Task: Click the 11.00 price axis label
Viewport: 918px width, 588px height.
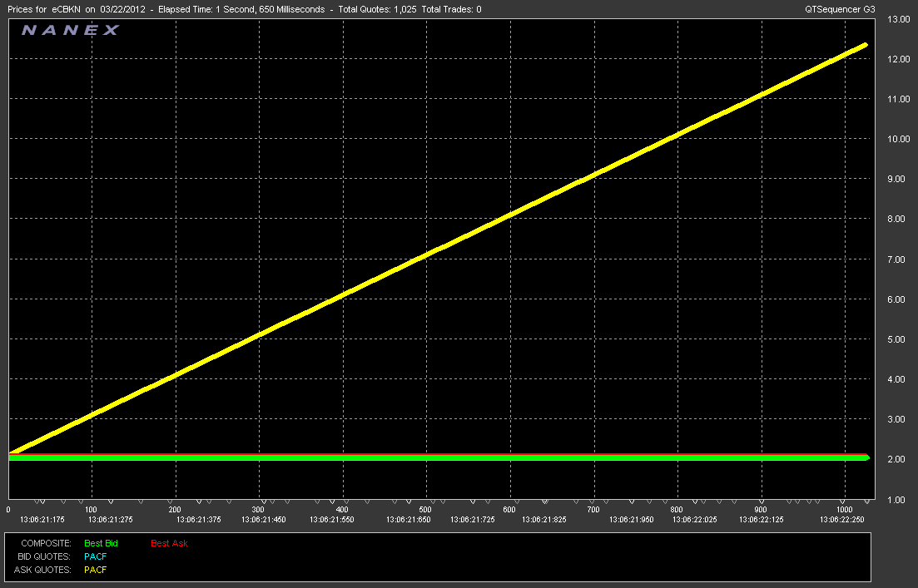Action: click(899, 99)
